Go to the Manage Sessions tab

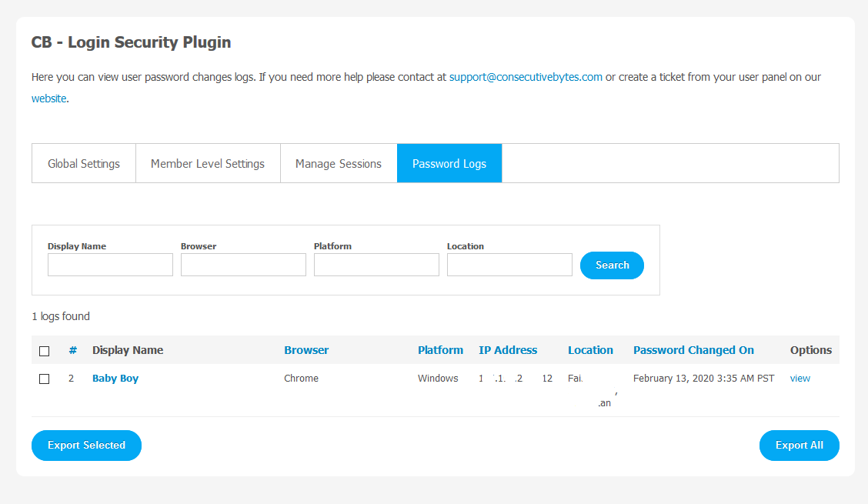(339, 163)
